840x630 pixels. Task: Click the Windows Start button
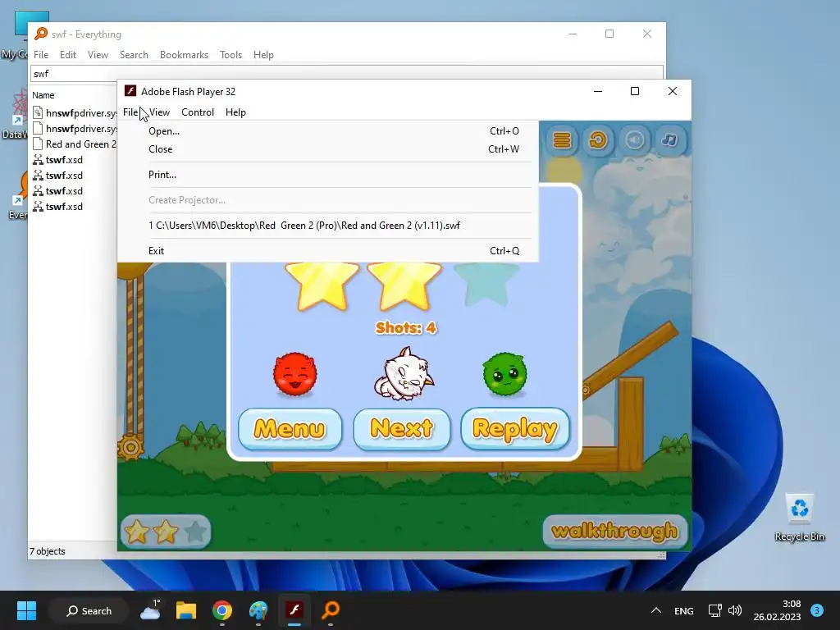point(26,610)
